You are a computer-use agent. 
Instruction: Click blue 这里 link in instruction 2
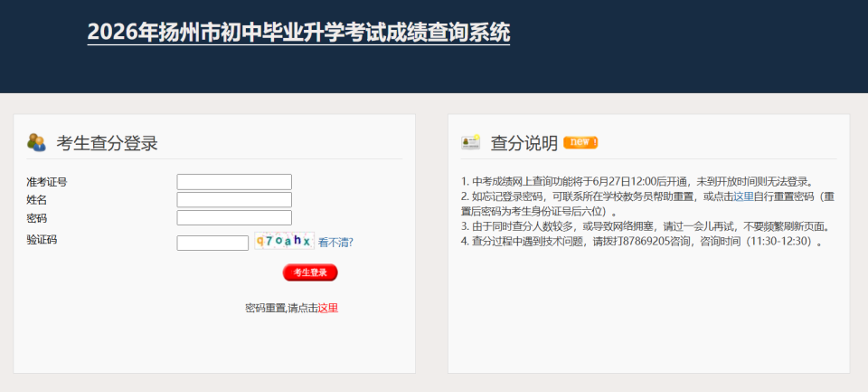tap(743, 196)
